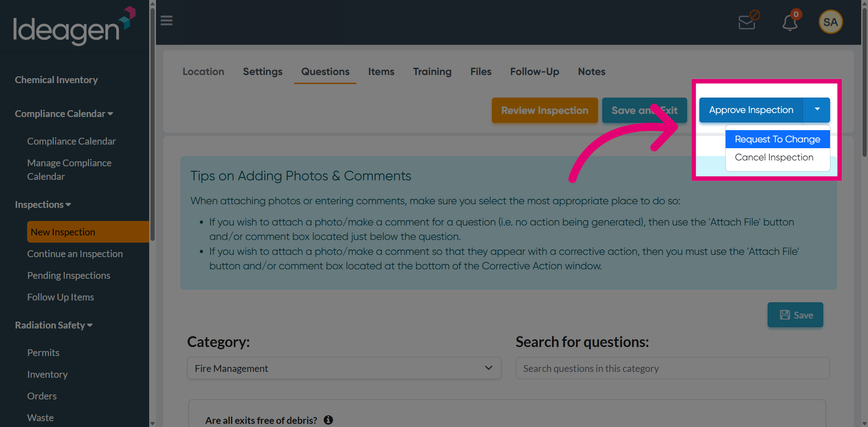This screenshot has width=868, height=427.
Task: Focus the search questions input field
Action: click(672, 368)
